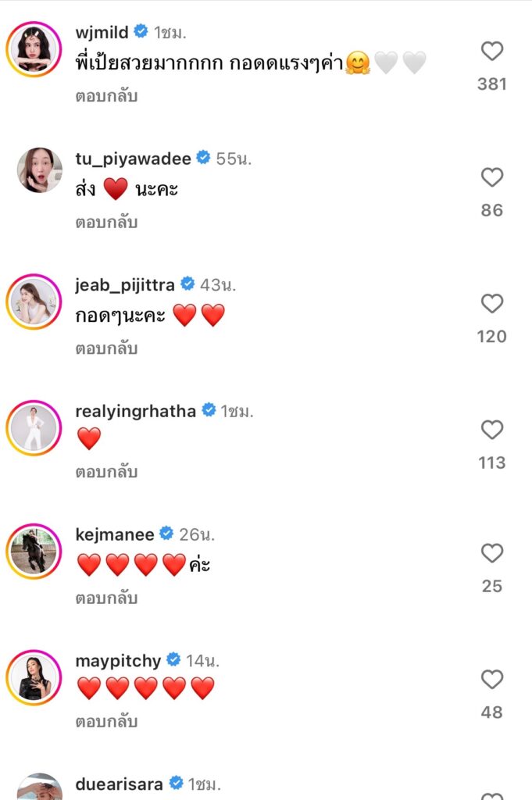Image resolution: width=532 pixels, height=800 pixels.
Task: Like tu_piyawadee's comment with heart icon
Action: (x=492, y=178)
